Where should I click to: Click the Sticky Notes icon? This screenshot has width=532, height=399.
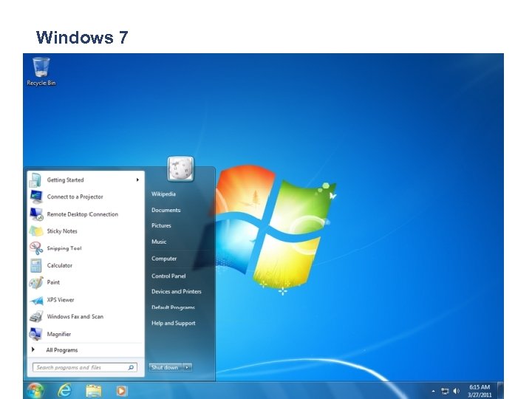click(x=36, y=231)
